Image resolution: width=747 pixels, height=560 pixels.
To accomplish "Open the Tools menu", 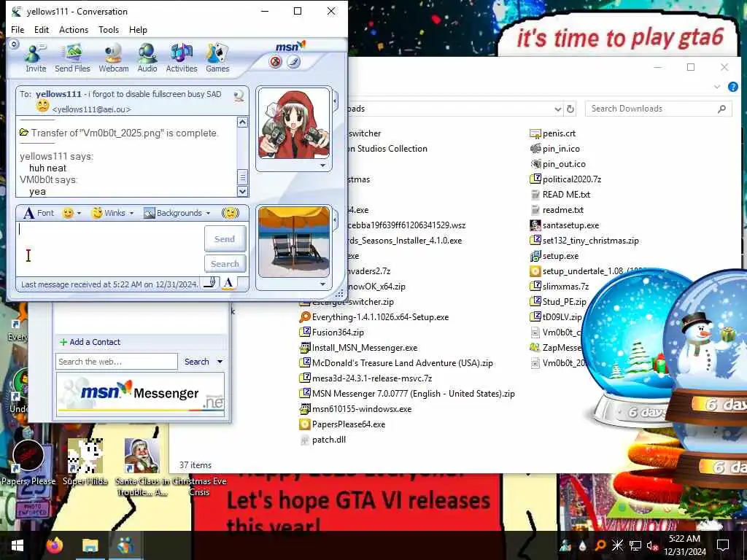I will tap(109, 30).
